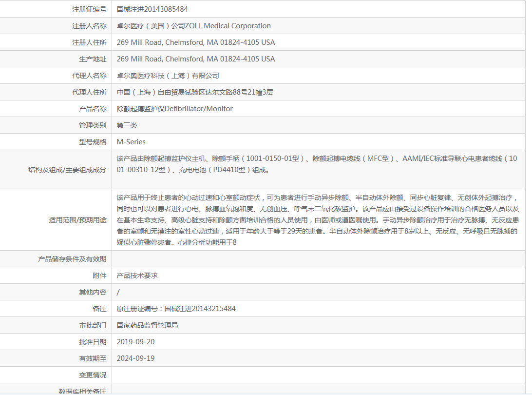Select product name 除颤起搏监护仪Defibrillator/Monitor
Screen dimensions: 532x395
click(175, 109)
